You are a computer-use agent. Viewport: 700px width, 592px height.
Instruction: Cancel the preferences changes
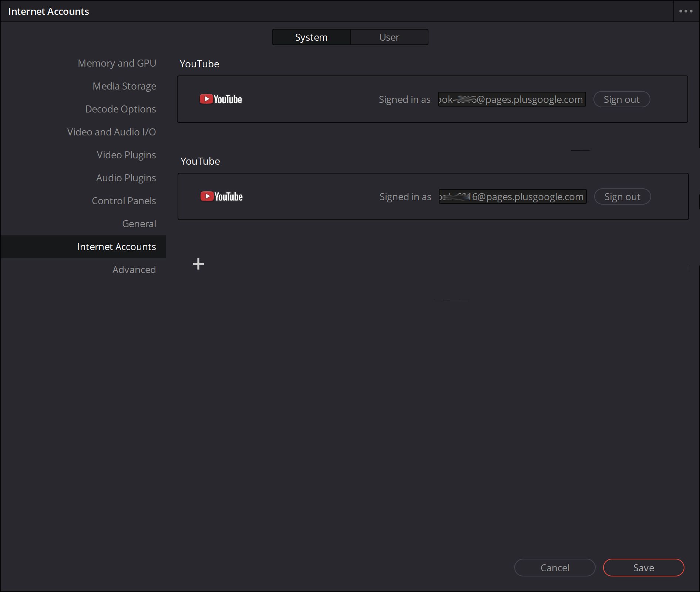click(x=555, y=568)
